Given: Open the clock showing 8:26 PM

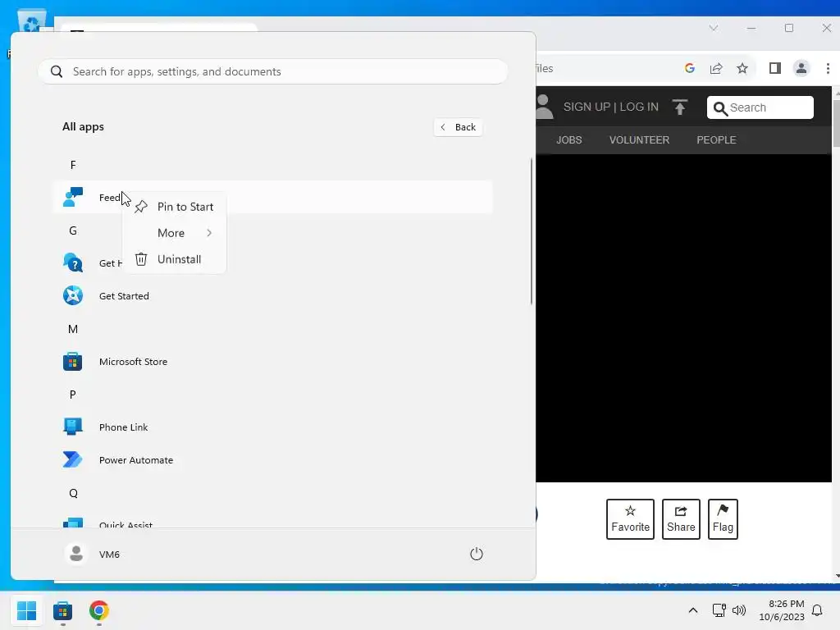Looking at the screenshot, I should pos(782,610).
